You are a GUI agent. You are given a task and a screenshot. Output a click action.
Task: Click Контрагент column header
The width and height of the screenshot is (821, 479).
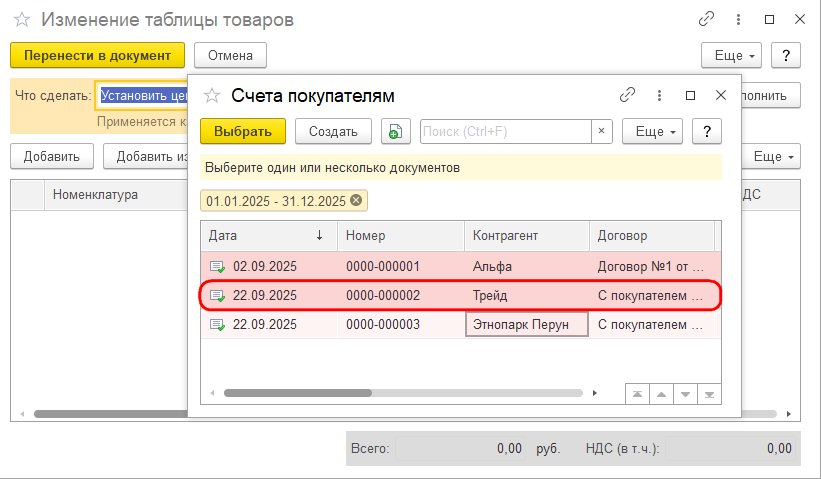[527, 236]
